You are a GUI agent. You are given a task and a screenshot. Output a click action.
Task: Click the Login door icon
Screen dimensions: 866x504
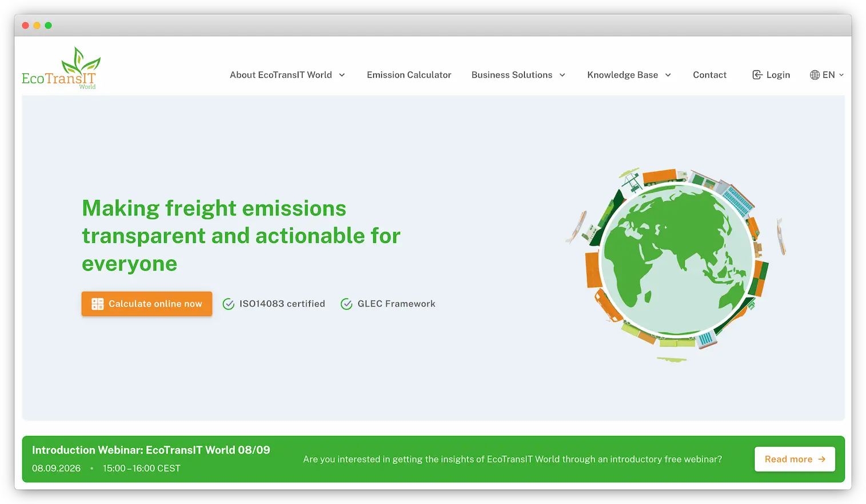click(x=757, y=75)
